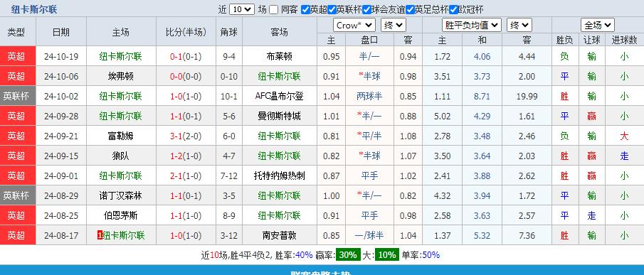Open 布莱顿 team link
644x275 pixels.
pyautogui.click(x=279, y=57)
